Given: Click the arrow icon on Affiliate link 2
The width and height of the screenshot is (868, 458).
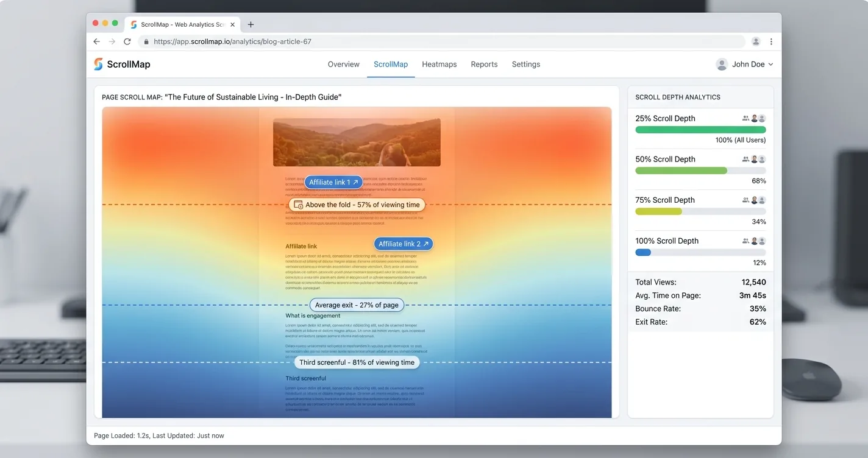Looking at the screenshot, I should (x=426, y=244).
